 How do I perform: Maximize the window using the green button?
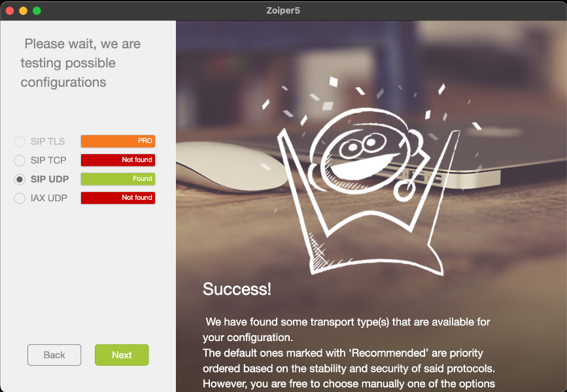(x=37, y=11)
